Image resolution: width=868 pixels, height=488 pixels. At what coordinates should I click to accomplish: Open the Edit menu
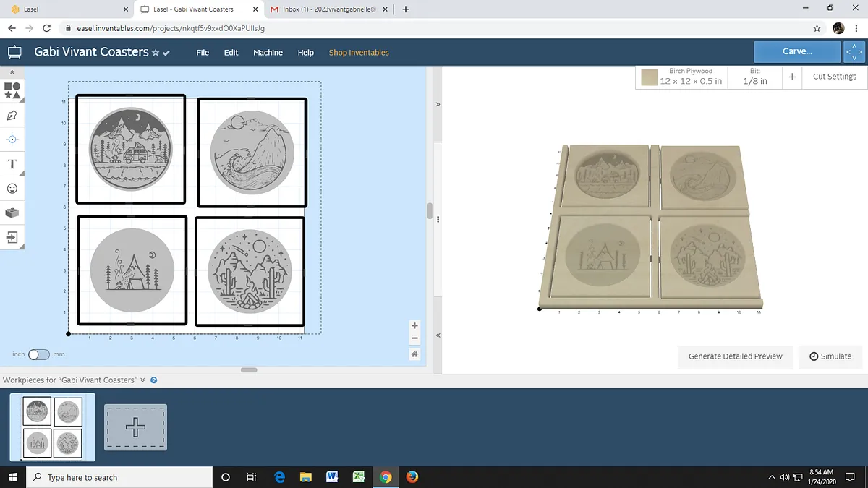[x=231, y=53]
